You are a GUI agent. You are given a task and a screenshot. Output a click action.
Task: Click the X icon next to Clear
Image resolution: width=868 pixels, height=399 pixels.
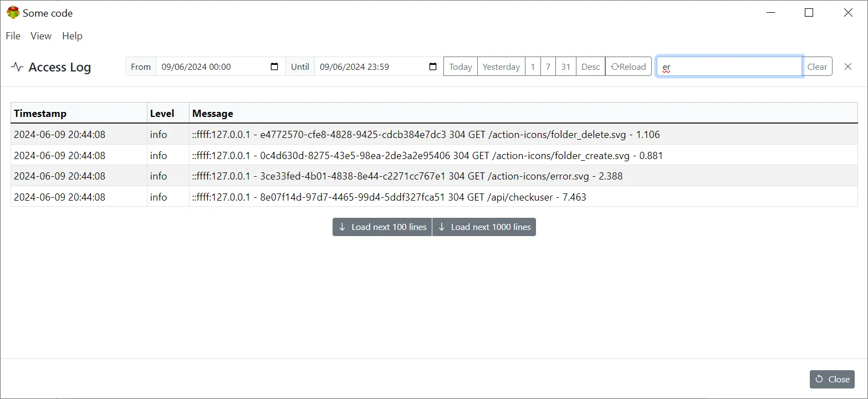(847, 66)
